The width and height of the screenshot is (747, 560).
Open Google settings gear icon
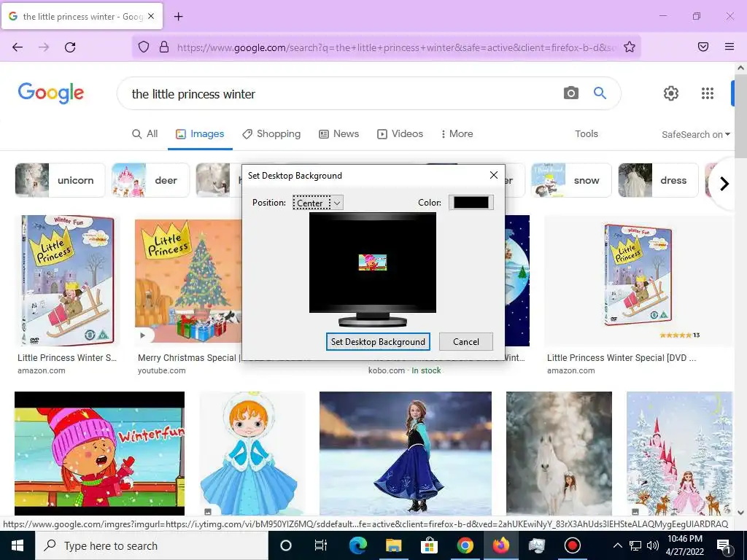click(671, 93)
